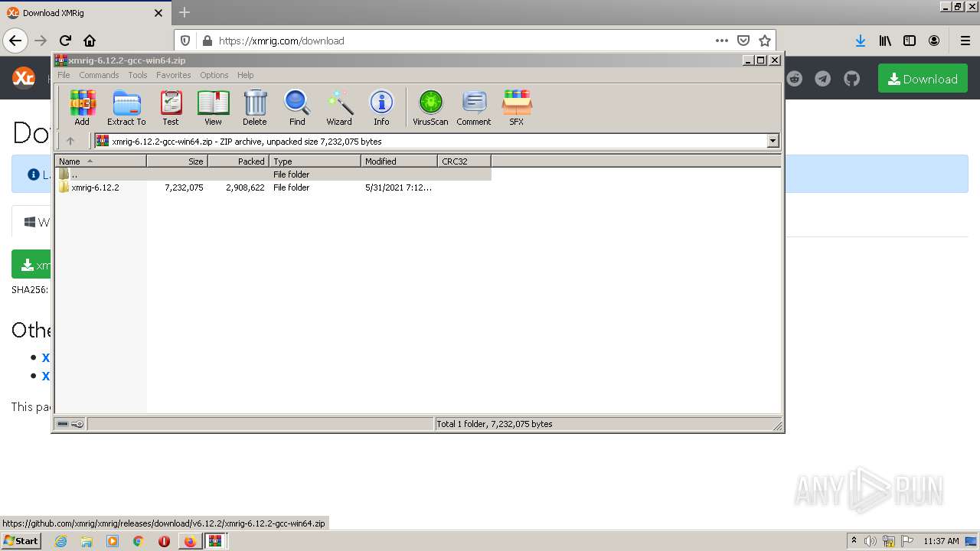Viewport: 980px width, 551px height.
Task: Select the xmrig-6.12.2 folder row
Action: pyautogui.click(x=273, y=187)
